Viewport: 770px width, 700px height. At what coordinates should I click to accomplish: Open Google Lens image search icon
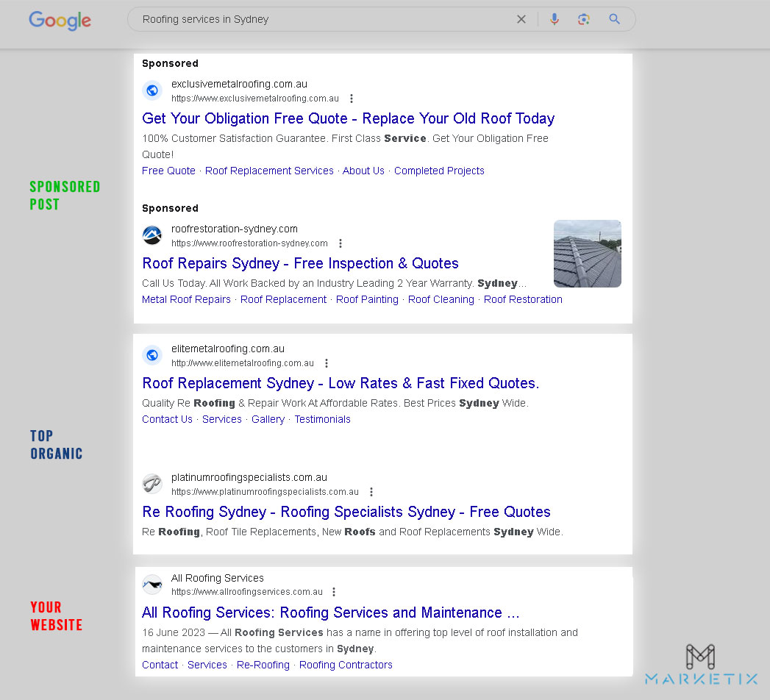[x=583, y=19]
